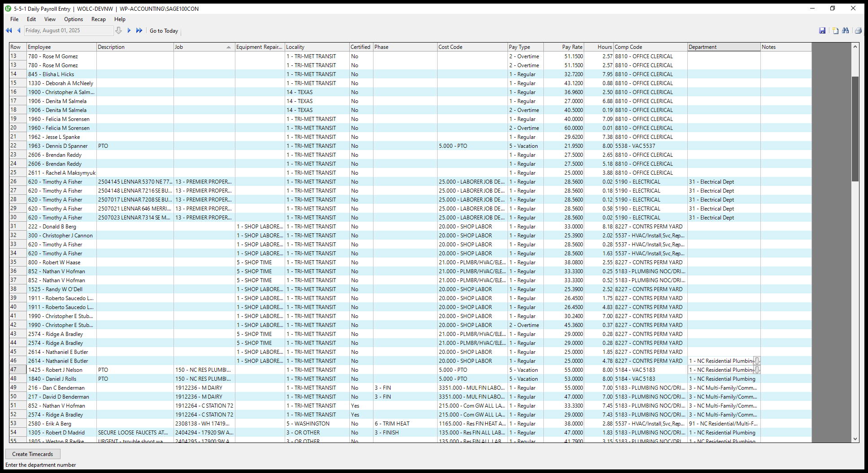Open Find using the binoculars icon

846,30
